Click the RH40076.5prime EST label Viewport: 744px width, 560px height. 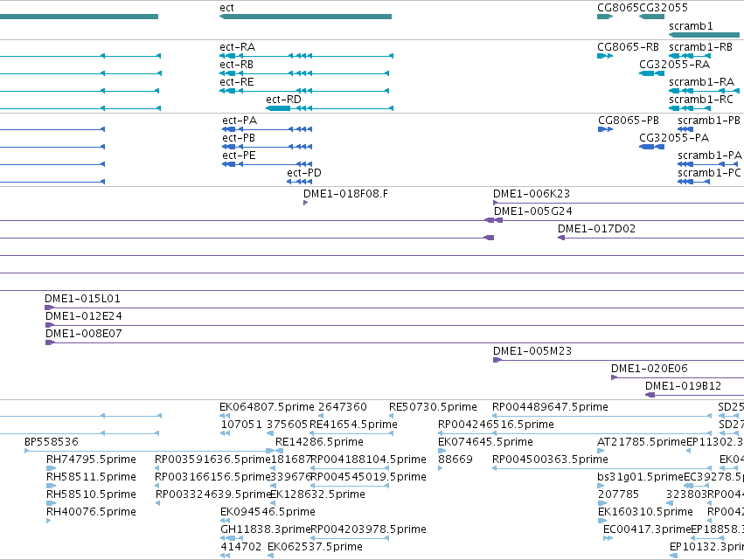[x=91, y=513]
